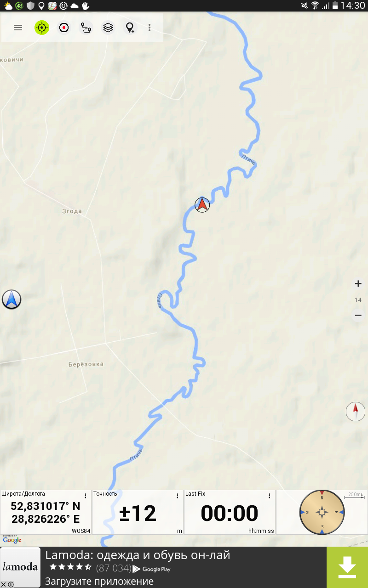Start track recording with the red dot icon

point(64,28)
